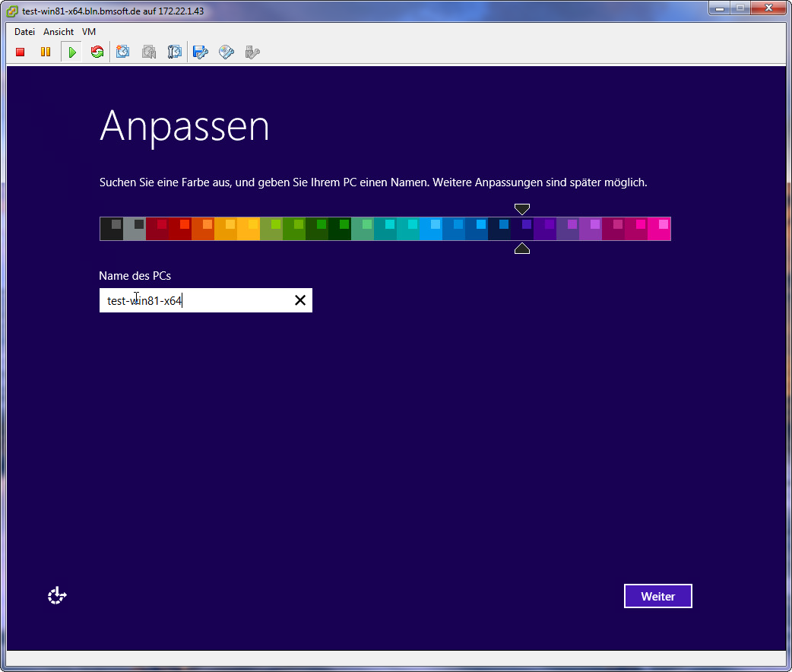Image resolution: width=792 pixels, height=672 pixels.
Task: Connect CD/DVD device via disc-wrench icon
Action: pyautogui.click(x=227, y=52)
